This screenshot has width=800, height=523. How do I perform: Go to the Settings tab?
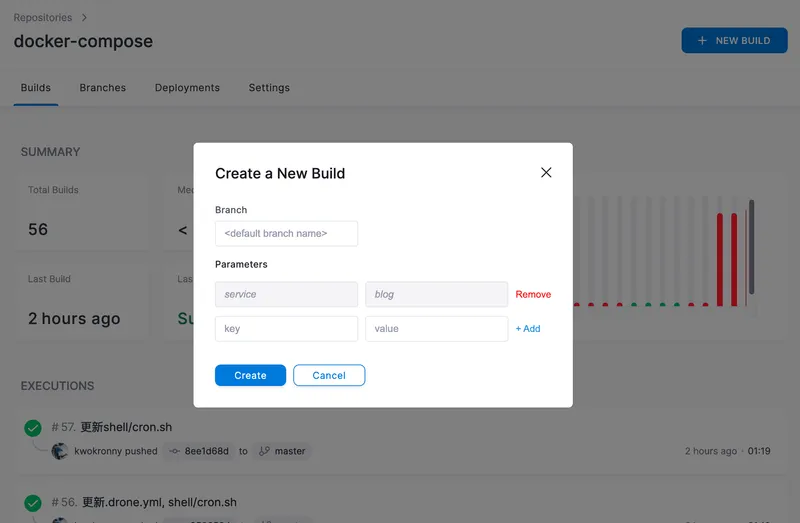pyautogui.click(x=269, y=88)
